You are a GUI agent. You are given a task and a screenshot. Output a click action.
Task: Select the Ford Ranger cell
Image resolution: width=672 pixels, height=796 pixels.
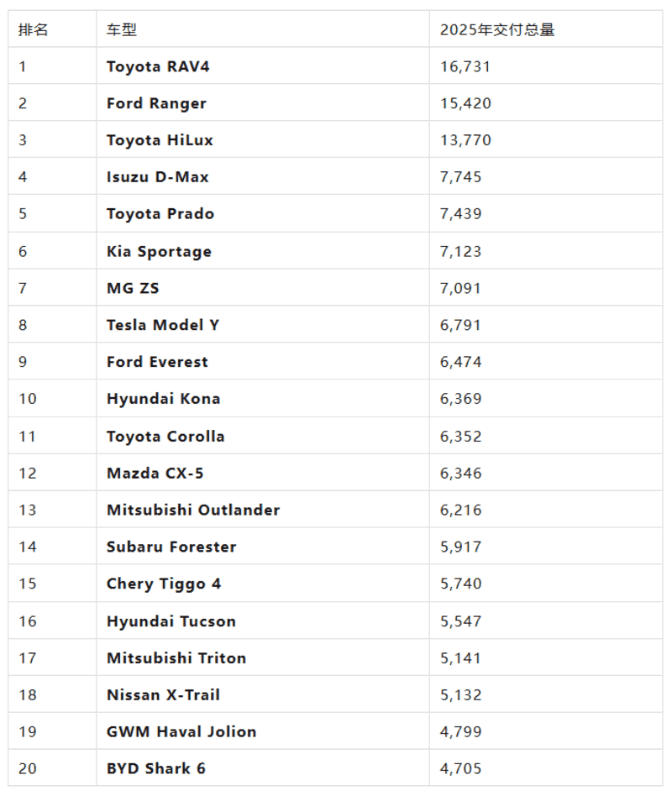(x=156, y=103)
